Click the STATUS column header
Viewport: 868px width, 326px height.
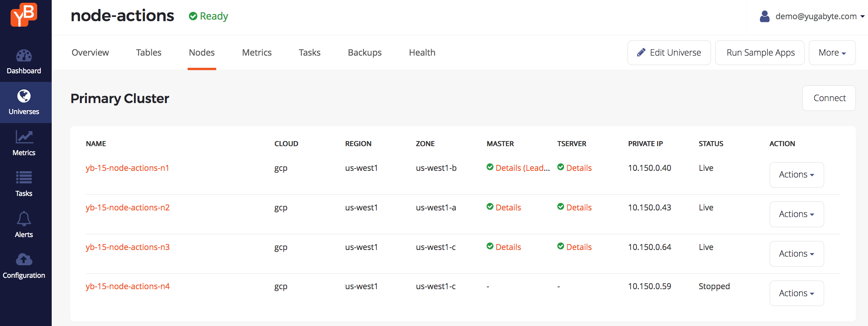(711, 144)
